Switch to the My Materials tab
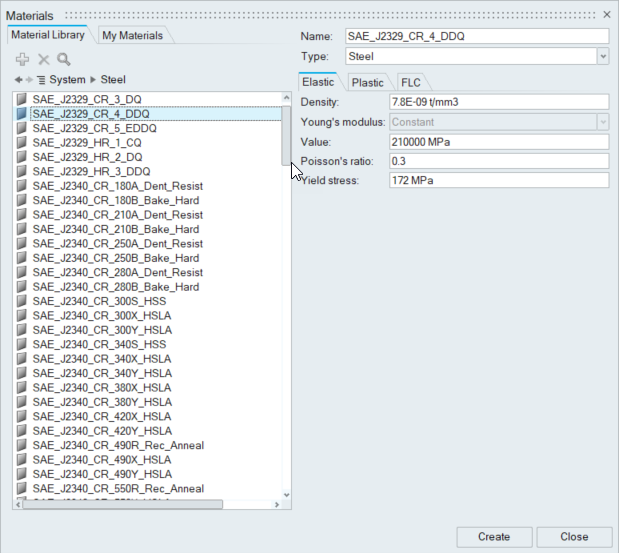Viewport: 619px width, 553px height. click(x=132, y=36)
